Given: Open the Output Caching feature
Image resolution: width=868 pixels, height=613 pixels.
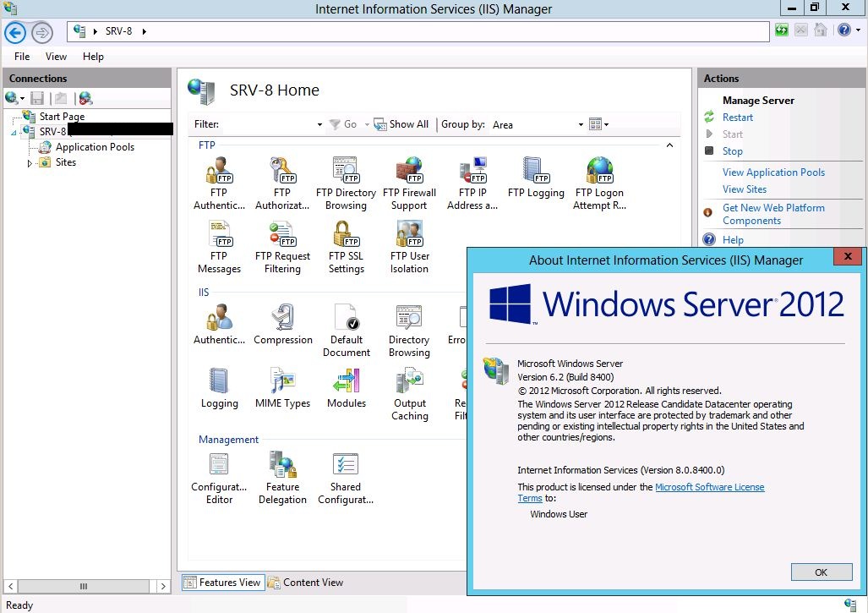Looking at the screenshot, I should [x=409, y=384].
